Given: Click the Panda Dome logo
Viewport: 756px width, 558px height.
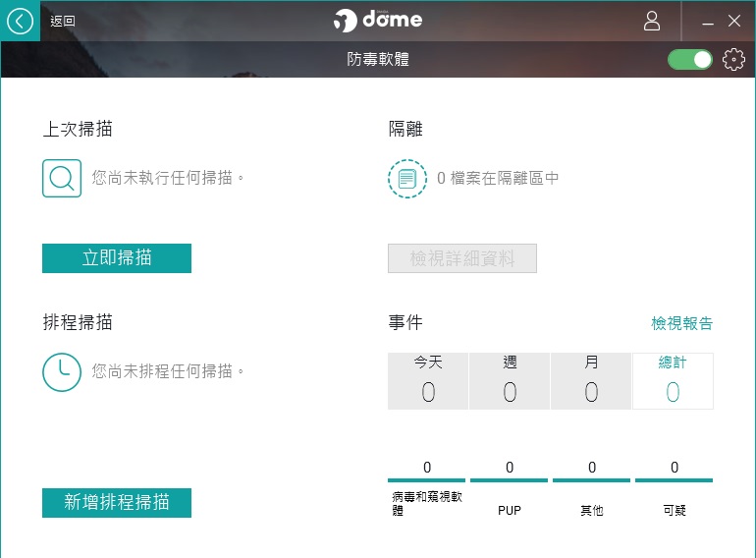Looking at the screenshot, I should click(378, 21).
